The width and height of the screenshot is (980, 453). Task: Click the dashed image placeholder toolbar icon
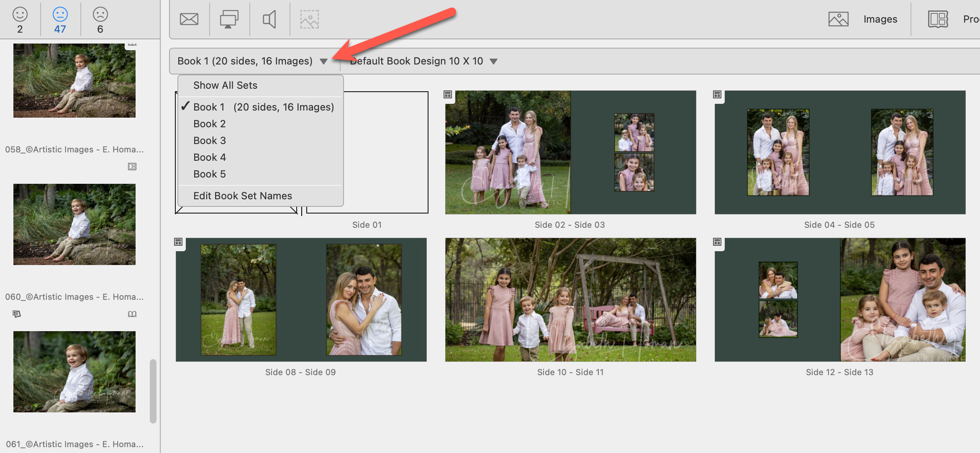310,19
